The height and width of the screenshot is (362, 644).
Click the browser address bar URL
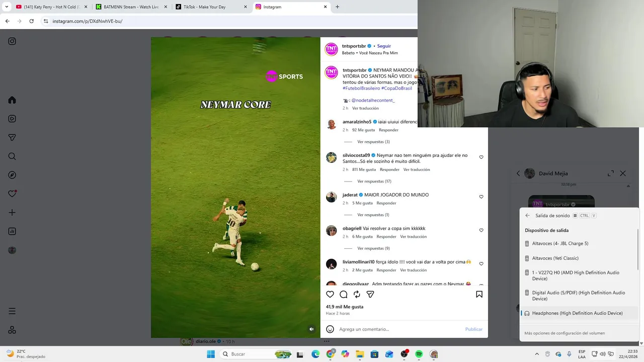pyautogui.click(x=88, y=21)
